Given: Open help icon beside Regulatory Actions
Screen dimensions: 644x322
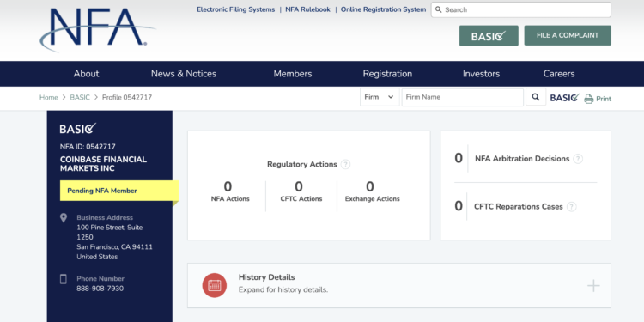Looking at the screenshot, I should [346, 164].
